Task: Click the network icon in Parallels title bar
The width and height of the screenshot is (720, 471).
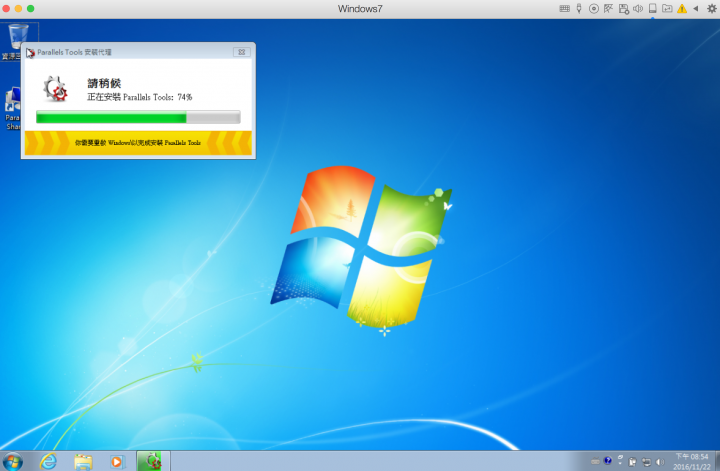Action: click(608, 9)
